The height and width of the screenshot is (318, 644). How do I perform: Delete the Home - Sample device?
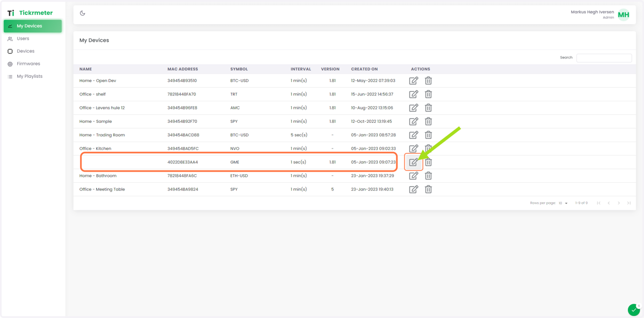click(428, 122)
